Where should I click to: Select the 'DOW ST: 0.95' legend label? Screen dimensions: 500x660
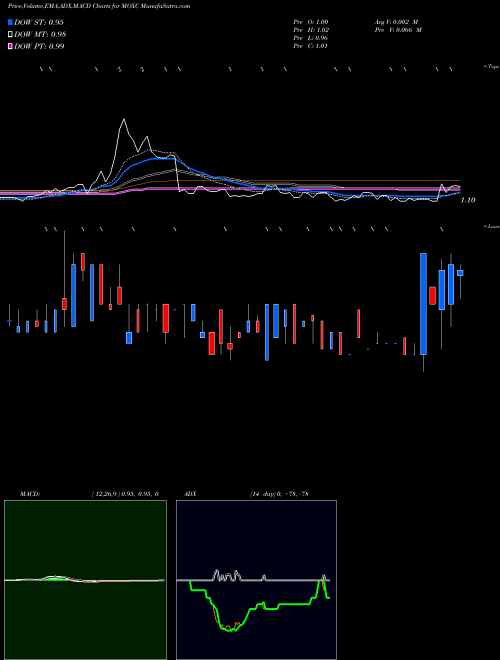tap(39, 22)
